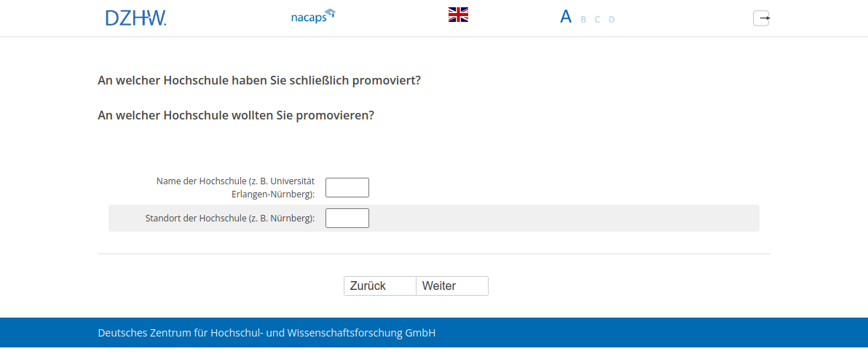This screenshot has width=868, height=354.
Task: Select font size option D
Action: tap(612, 20)
